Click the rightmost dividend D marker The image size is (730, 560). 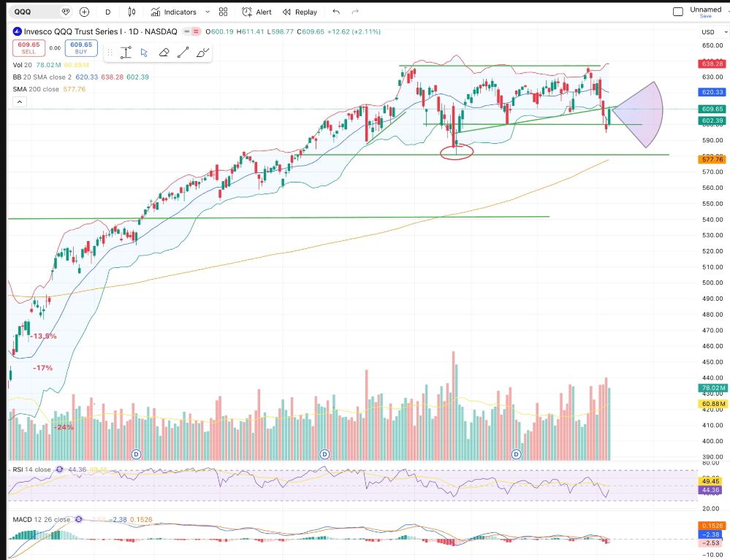tap(516, 454)
